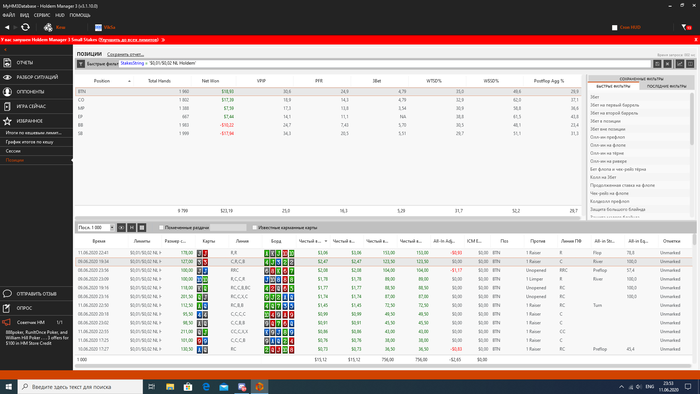Screen dimensions: 700x394
Task: Apply the 3бет на первый баррель filter
Action: (615, 105)
